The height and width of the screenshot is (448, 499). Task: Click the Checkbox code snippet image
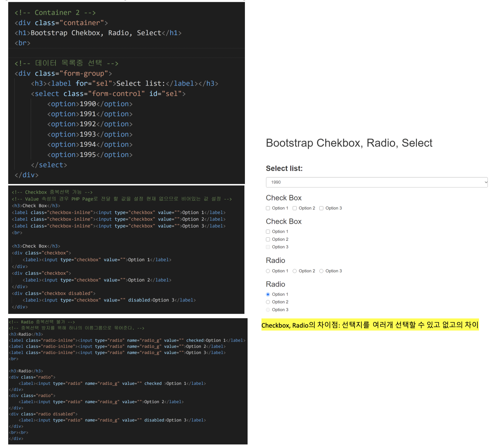[126, 249]
